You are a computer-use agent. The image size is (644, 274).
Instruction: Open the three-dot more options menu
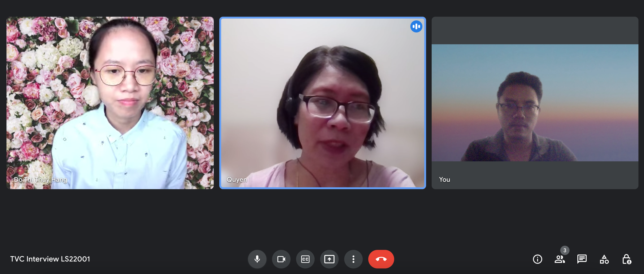pos(353,259)
